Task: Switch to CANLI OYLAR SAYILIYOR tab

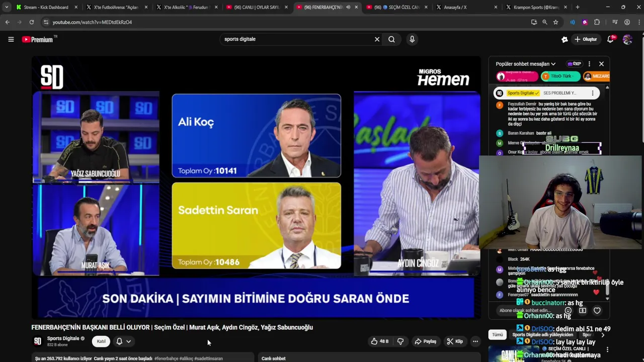Action: tap(256, 7)
